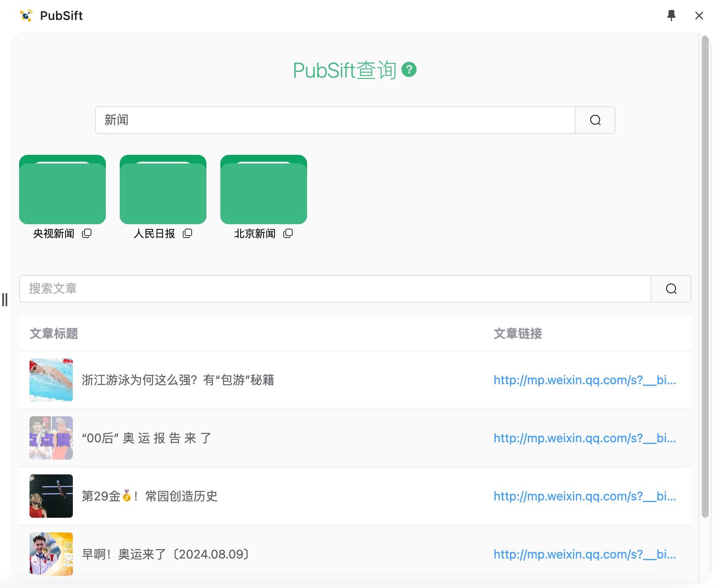Viewport: 720px width, 588px height.
Task: Click the 文章标题 column header
Action: (x=54, y=333)
